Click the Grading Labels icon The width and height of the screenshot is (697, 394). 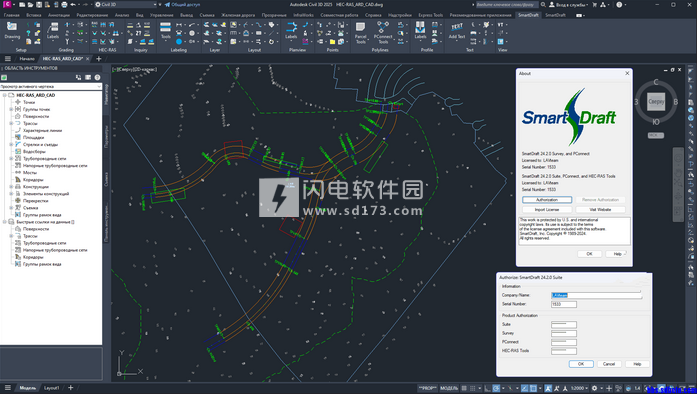53,30
